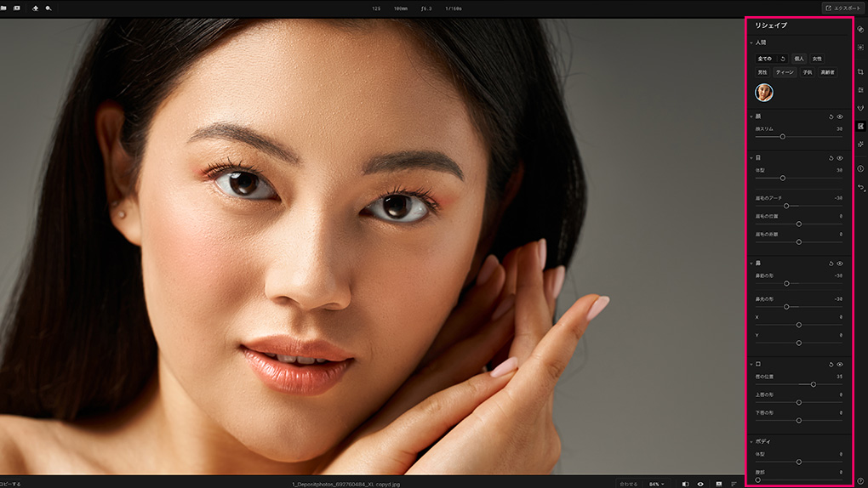Click the filmstrip icon in bottom bar
Viewport: 868px width, 488px height.
click(x=718, y=484)
